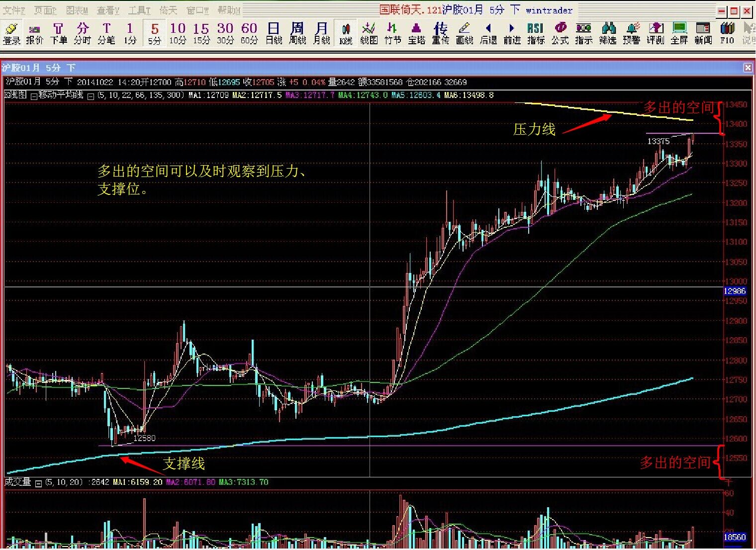Switch to the 周线 weekly chart
The image size is (756, 550).
(297, 33)
